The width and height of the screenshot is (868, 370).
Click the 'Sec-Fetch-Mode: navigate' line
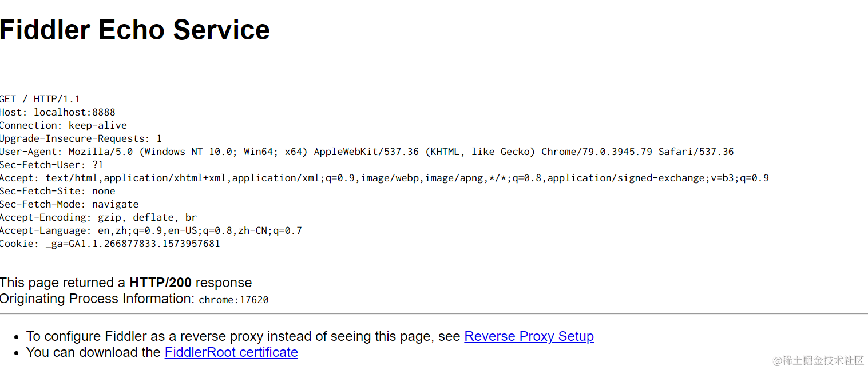point(69,204)
